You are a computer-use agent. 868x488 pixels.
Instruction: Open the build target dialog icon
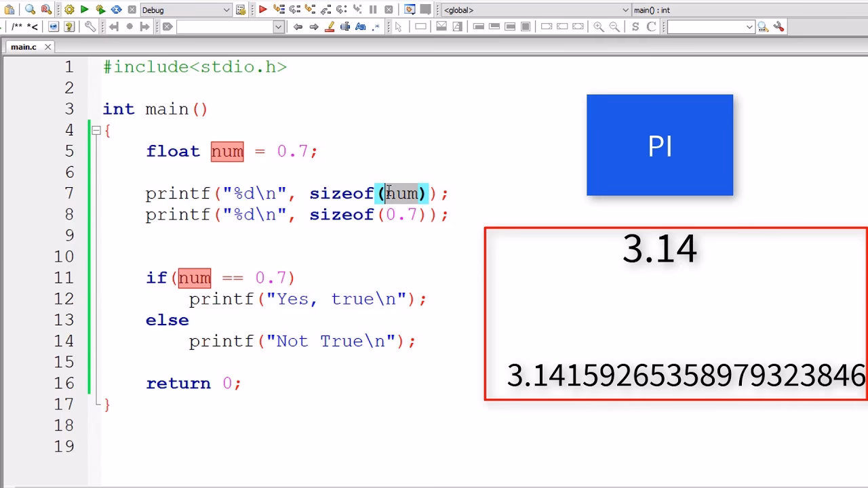point(241,9)
